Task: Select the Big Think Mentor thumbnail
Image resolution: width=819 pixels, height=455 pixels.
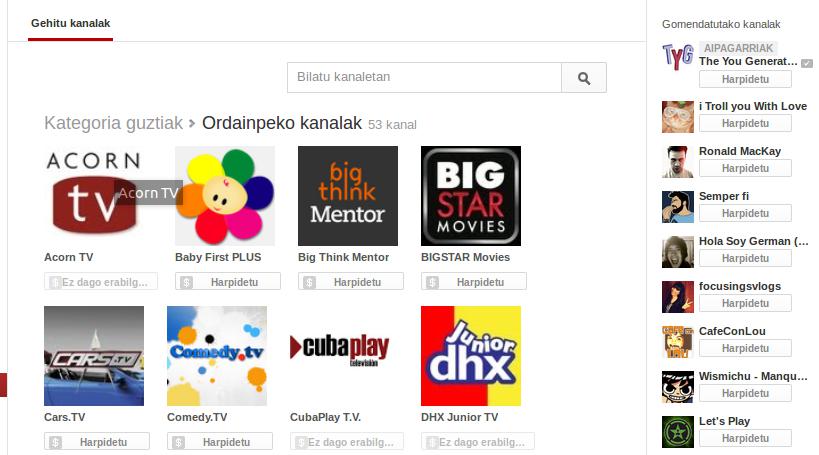Action: (347, 196)
